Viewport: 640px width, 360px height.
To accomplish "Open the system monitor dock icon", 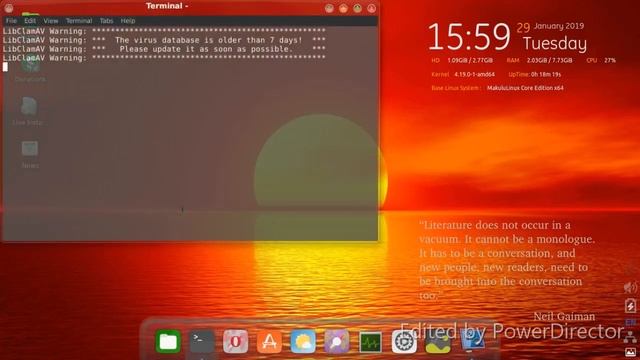I will point(371,342).
